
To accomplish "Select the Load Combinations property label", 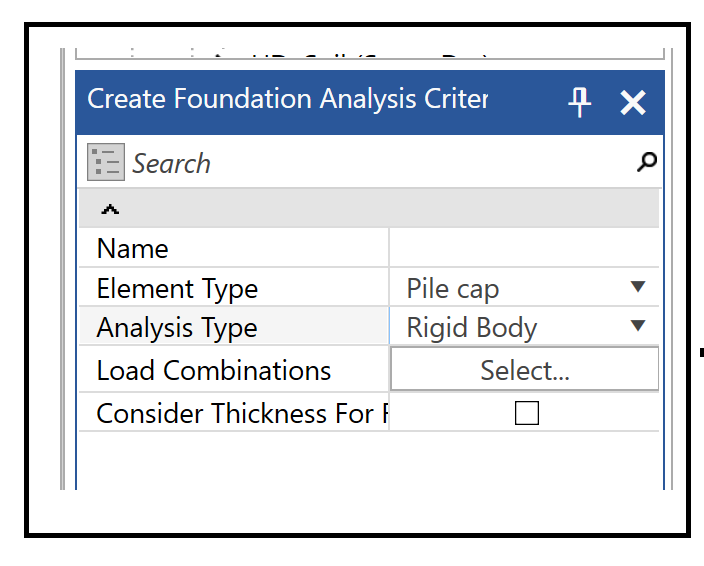I will click(213, 370).
